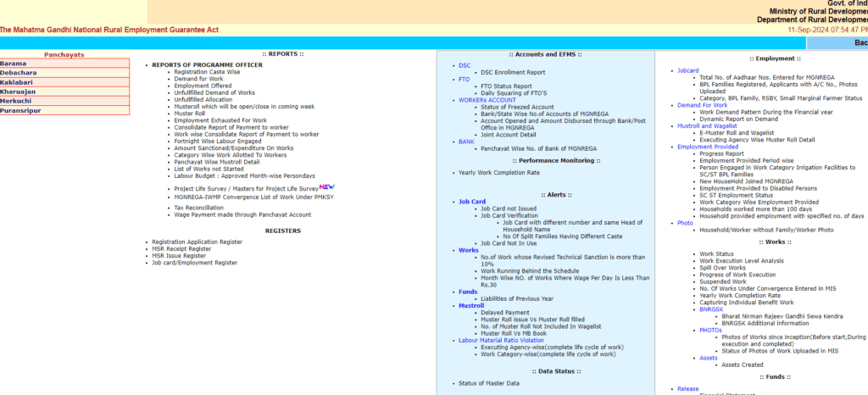Click the Jobcard heading under Employment
Viewport: 868px width, 395px height.
pos(688,71)
